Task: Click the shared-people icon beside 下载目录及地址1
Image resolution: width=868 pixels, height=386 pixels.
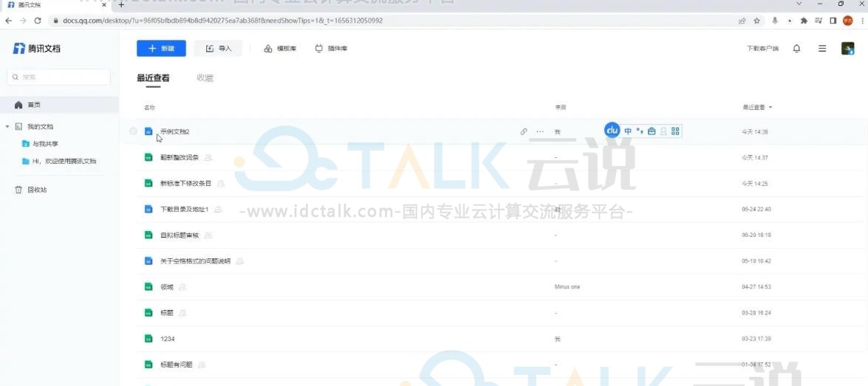Action: pos(218,209)
